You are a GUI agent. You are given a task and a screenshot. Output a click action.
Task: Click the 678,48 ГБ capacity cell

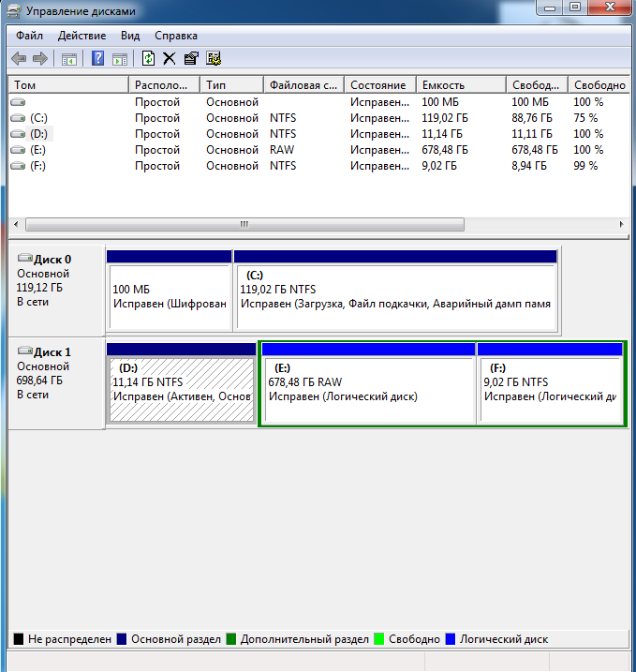(x=445, y=150)
